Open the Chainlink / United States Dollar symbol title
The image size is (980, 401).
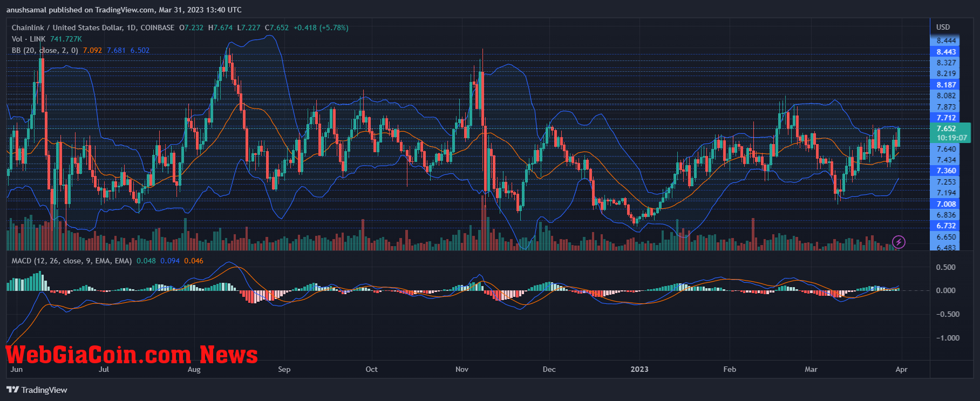click(x=93, y=28)
